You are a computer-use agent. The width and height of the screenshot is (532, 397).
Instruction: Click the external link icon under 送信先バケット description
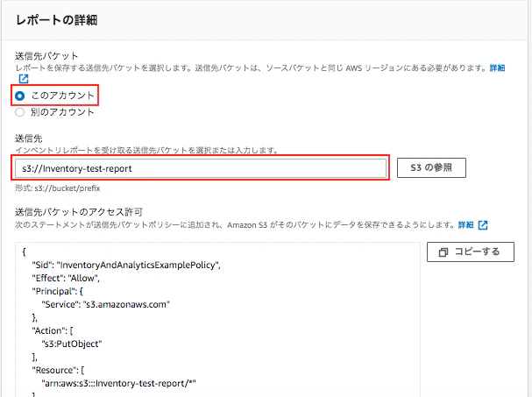pyautogui.click(x=24, y=79)
